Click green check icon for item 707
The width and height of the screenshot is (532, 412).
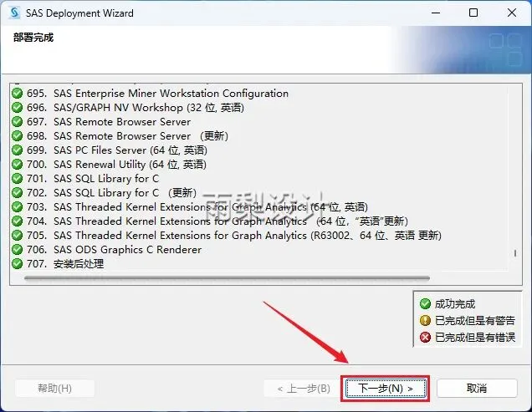click(17, 264)
